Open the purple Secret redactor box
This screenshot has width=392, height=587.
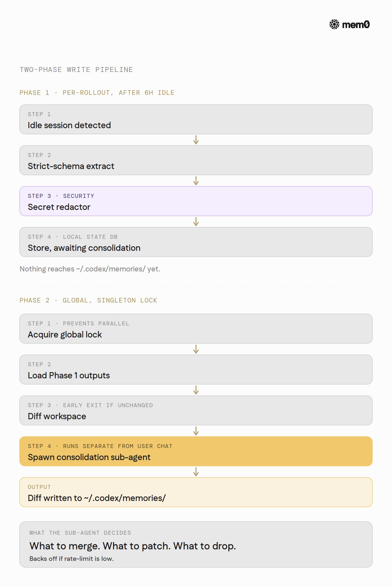pos(196,201)
